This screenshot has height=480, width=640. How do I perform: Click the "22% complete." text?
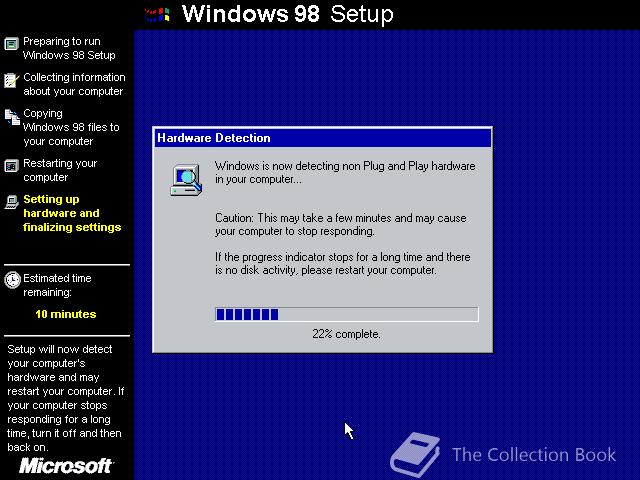(346, 334)
